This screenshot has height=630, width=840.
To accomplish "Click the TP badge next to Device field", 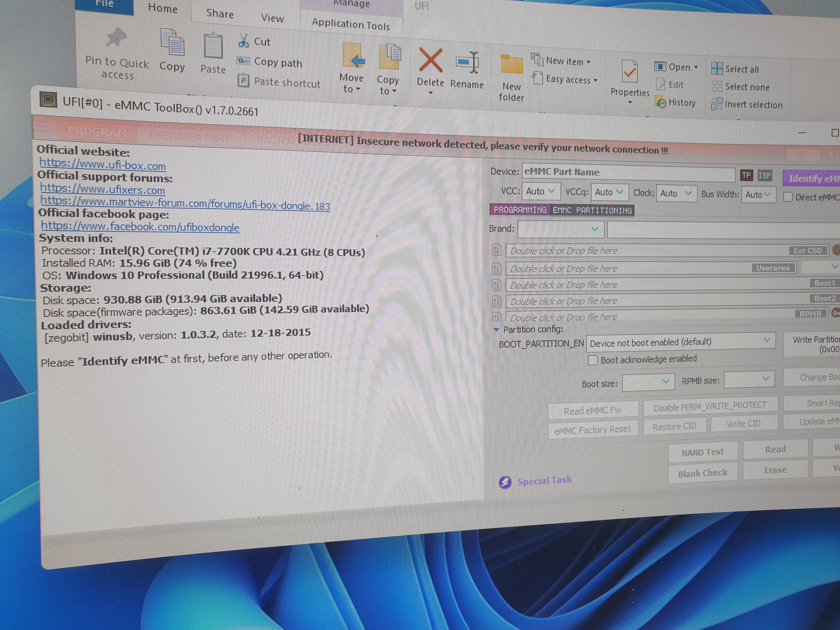I will click(747, 175).
